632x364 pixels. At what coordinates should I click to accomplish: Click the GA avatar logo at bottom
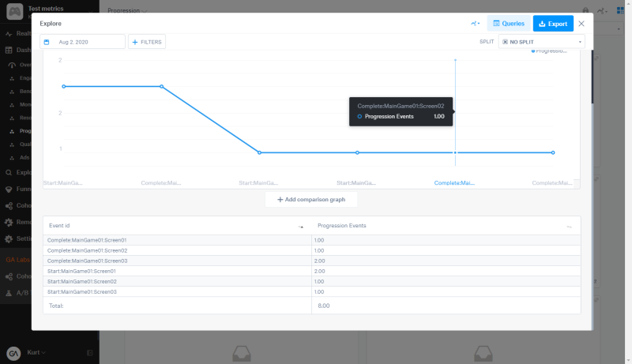(x=13, y=353)
